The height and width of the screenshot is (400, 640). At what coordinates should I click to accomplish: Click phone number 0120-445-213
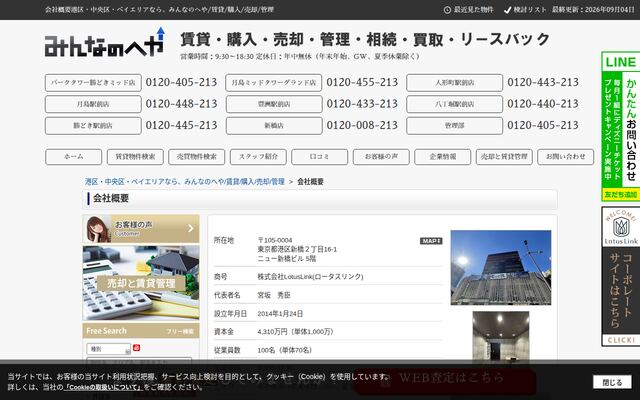[x=181, y=126]
